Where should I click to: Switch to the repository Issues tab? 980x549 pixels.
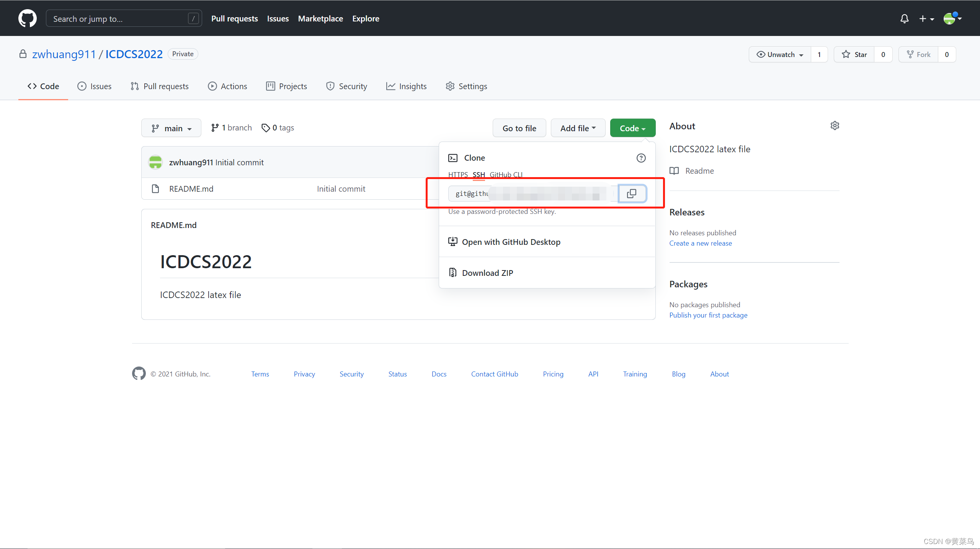pos(94,86)
